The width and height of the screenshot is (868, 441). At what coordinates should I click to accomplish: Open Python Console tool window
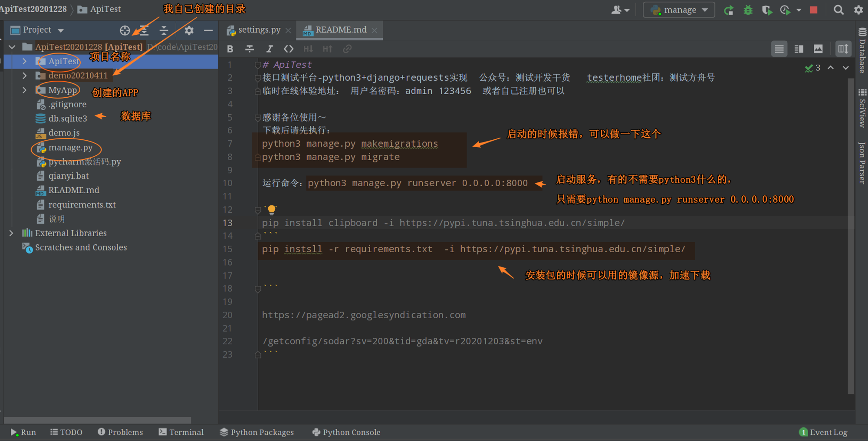coord(346,432)
